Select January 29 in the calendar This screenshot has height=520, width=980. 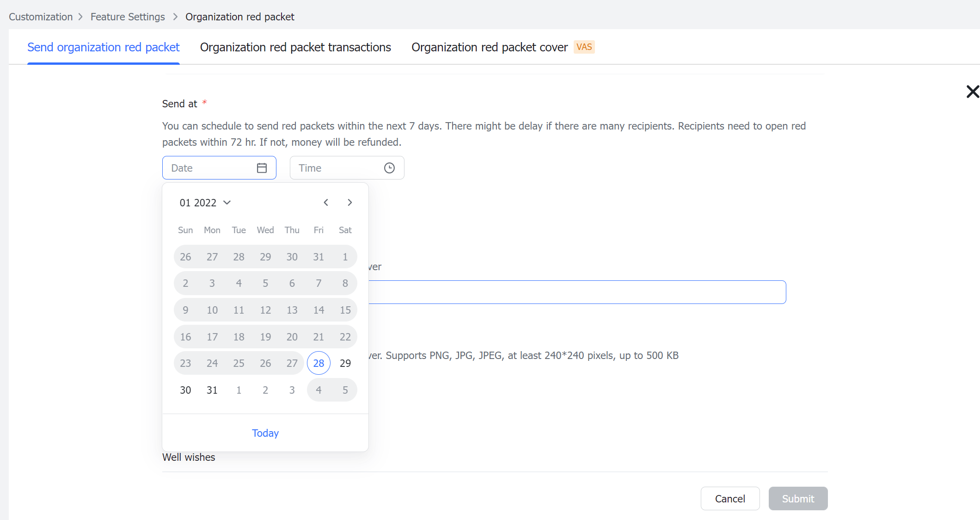[x=345, y=363]
